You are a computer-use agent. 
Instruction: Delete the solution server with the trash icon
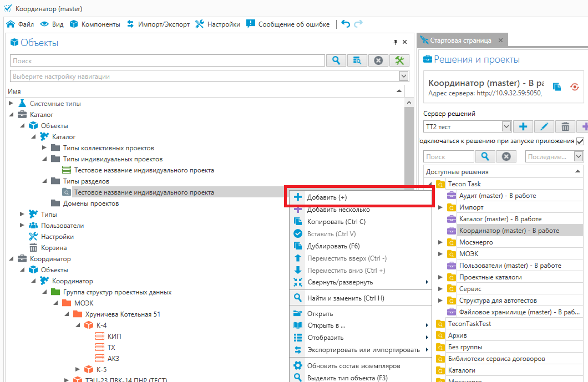coord(565,127)
